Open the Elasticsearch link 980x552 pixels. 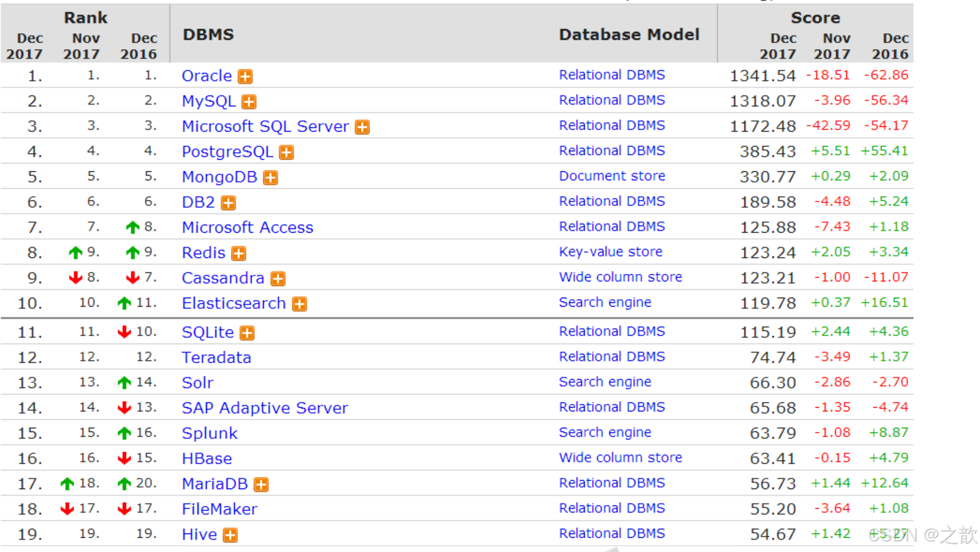(x=234, y=303)
